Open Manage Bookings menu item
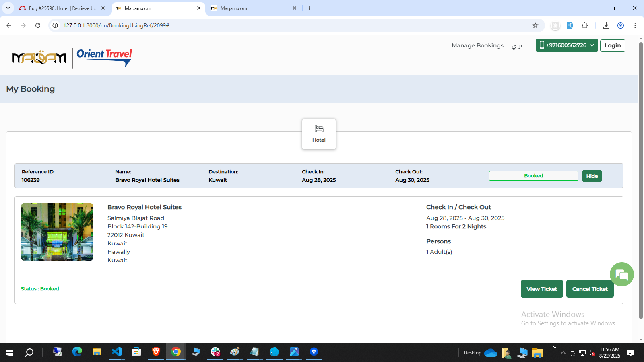The height and width of the screenshot is (362, 644). (477, 46)
